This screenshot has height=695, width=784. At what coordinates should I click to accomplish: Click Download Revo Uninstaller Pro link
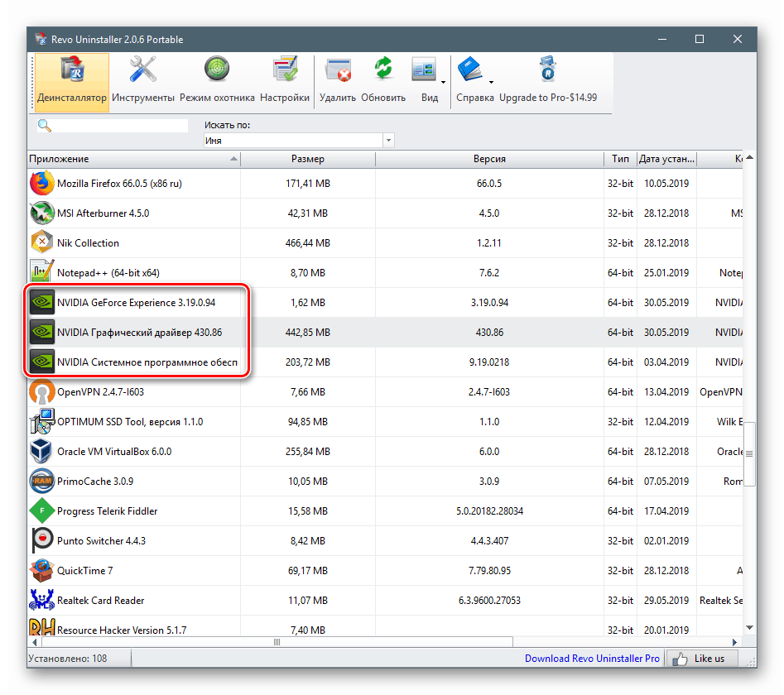(592, 659)
